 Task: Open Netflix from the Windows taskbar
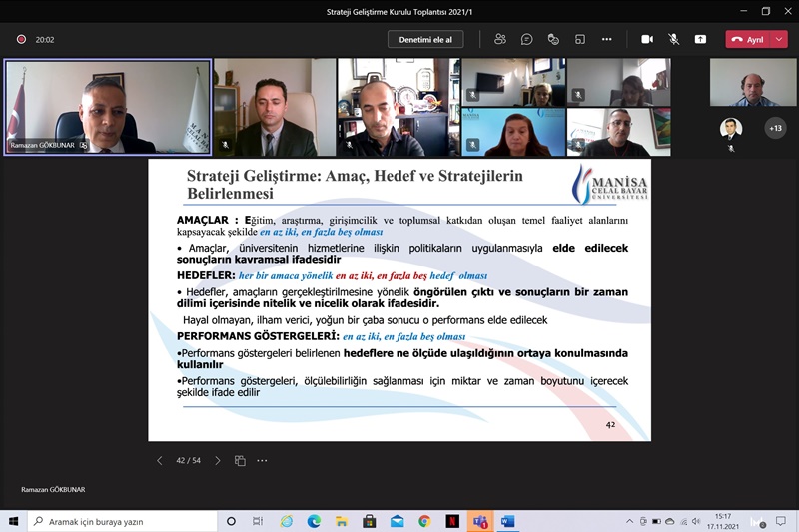452,521
